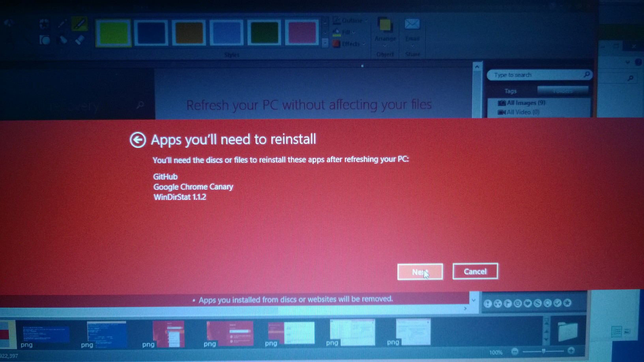Open the fourth red png thumbnail

[x=230, y=334]
